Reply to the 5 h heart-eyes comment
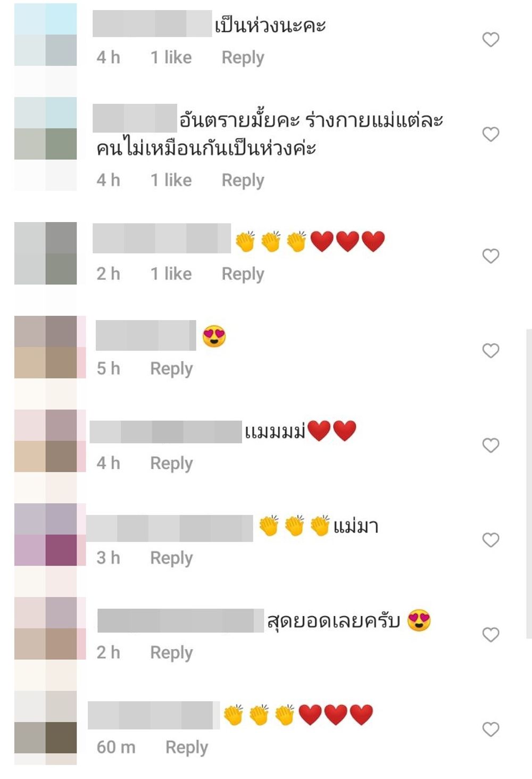532x779 pixels. click(171, 369)
